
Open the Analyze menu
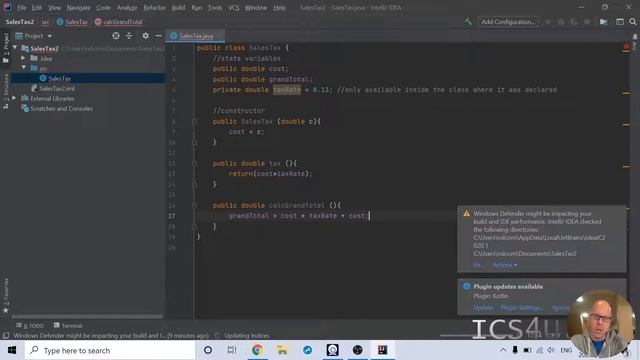click(x=127, y=8)
